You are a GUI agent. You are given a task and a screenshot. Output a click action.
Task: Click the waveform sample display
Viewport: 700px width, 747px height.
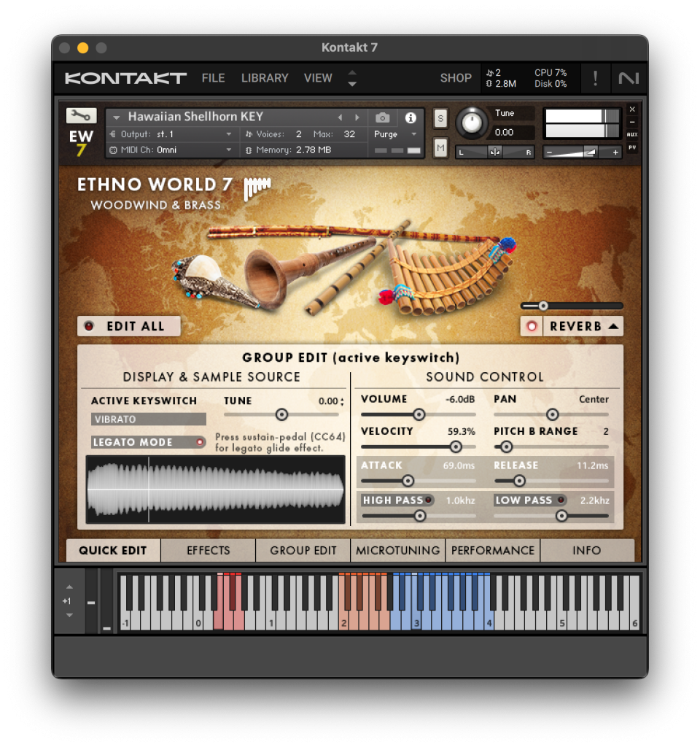(x=215, y=489)
